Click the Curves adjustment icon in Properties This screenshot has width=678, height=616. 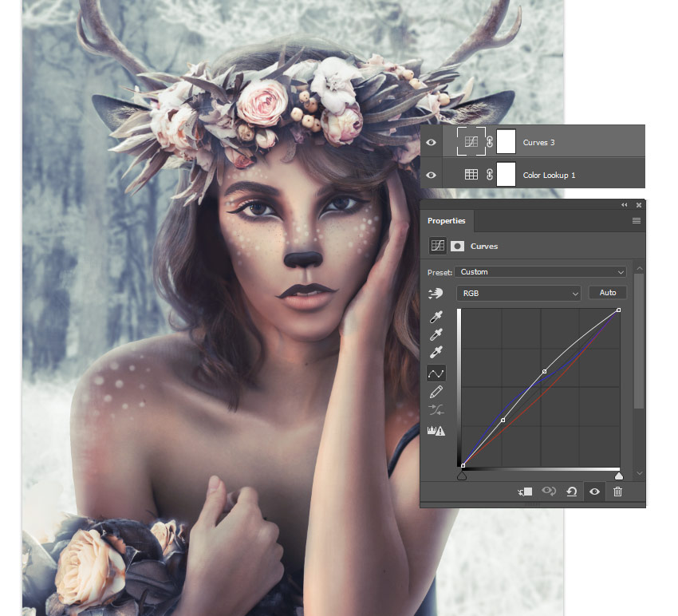coord(437,246)
